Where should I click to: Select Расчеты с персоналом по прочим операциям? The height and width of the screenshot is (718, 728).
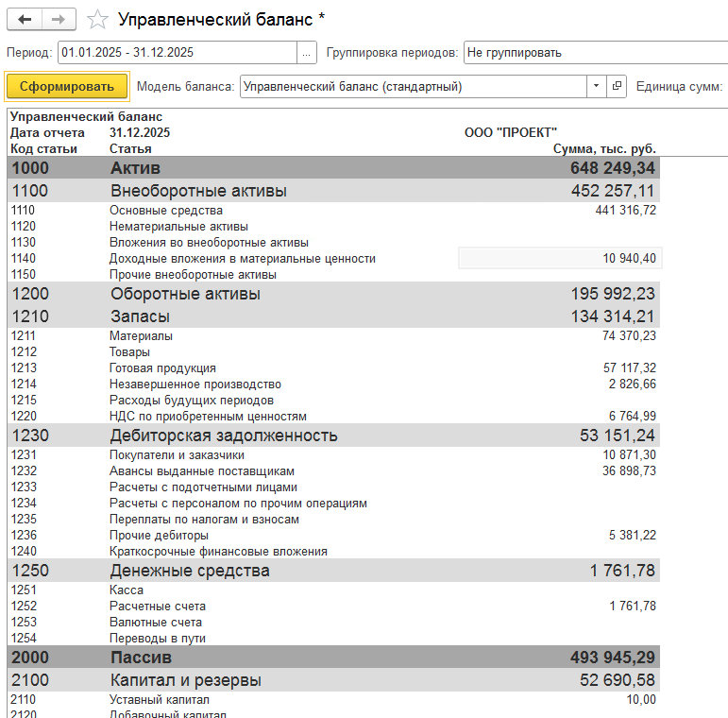[333, 503]
